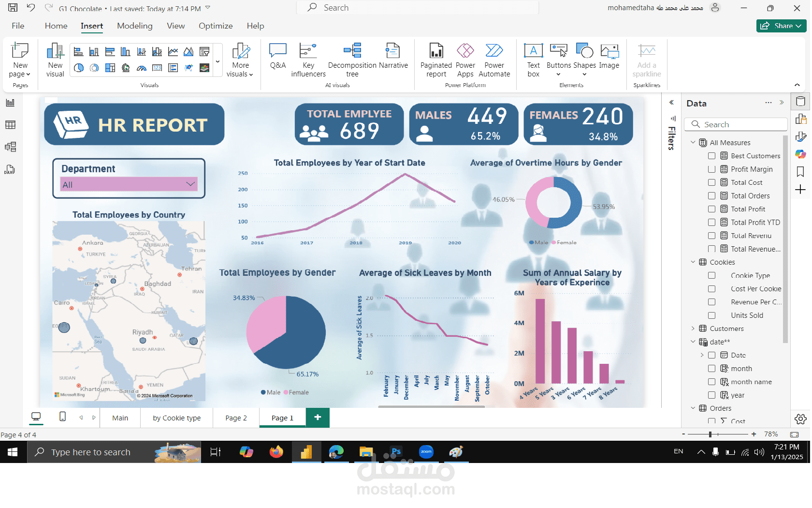Insert Narrative visual
This screenshot has height=508, width=812.
393,56
